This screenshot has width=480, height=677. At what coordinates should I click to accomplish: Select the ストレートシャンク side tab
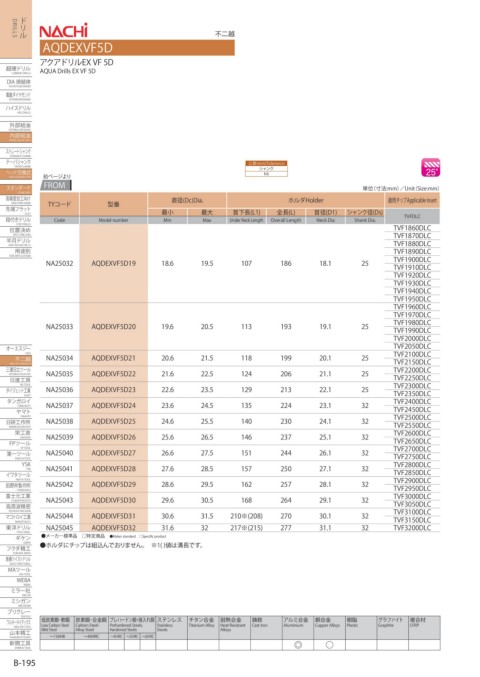pyautogui.click(x=17, y=153)
